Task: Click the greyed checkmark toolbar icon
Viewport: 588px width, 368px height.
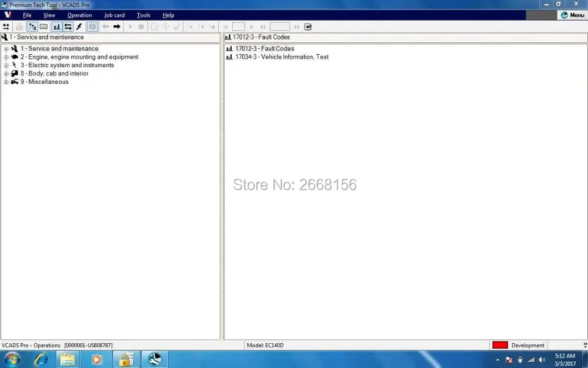Action: click(x=176, y=26)
